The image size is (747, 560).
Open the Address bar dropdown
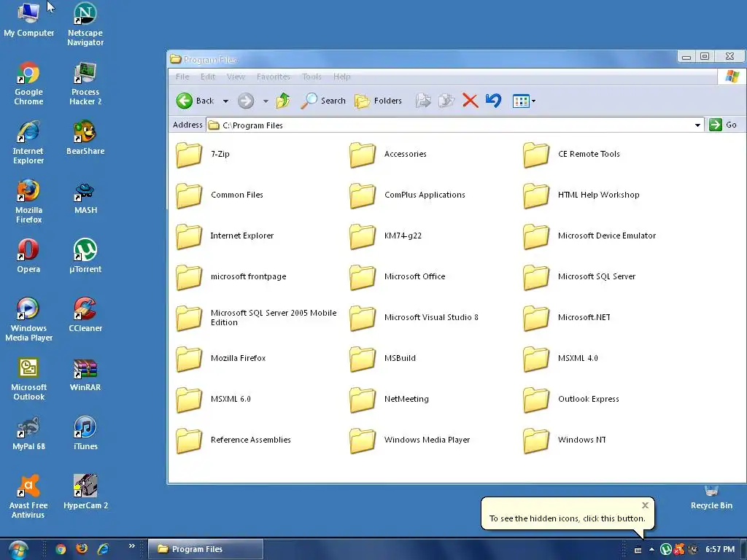pyautogui.click(x=697, y=125)
